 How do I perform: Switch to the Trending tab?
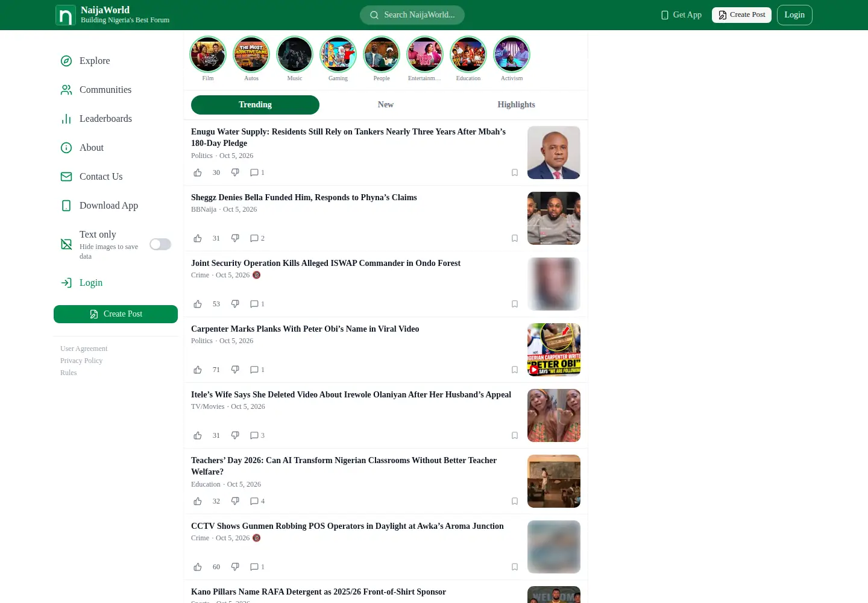click(x=255, y=105)
